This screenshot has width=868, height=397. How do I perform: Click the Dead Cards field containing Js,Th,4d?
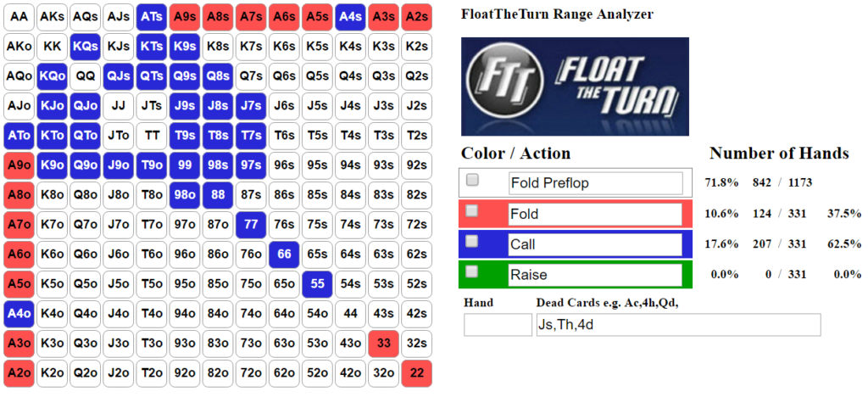tap(679, 324)
